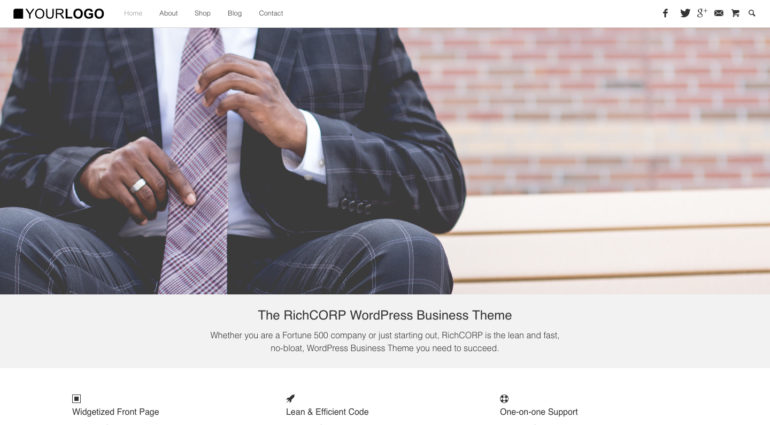The width and height of the screenshot is (770, 425).
Task: Open the About menu item
Action: 168,13
